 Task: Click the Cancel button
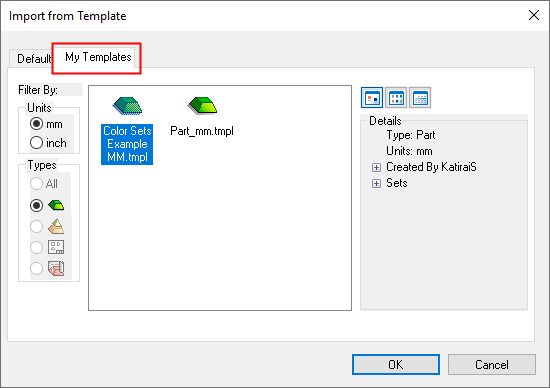click(491, 364)
